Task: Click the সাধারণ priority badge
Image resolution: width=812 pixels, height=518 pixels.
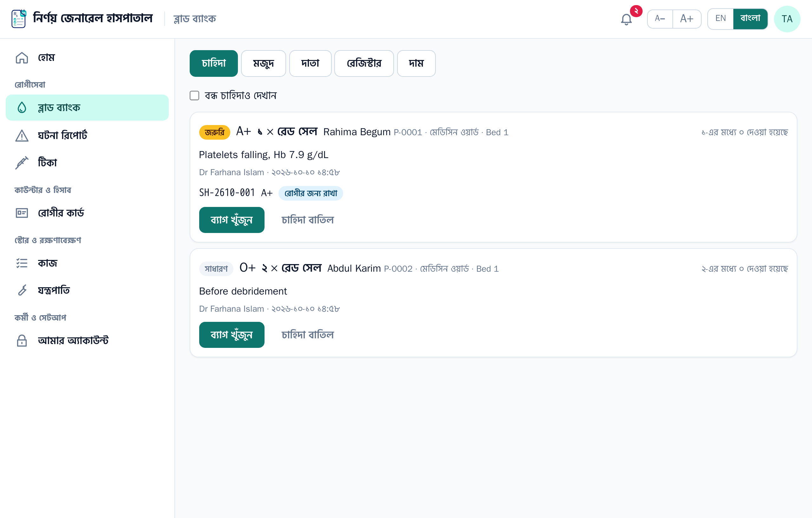Action: (x=216, y=269)
